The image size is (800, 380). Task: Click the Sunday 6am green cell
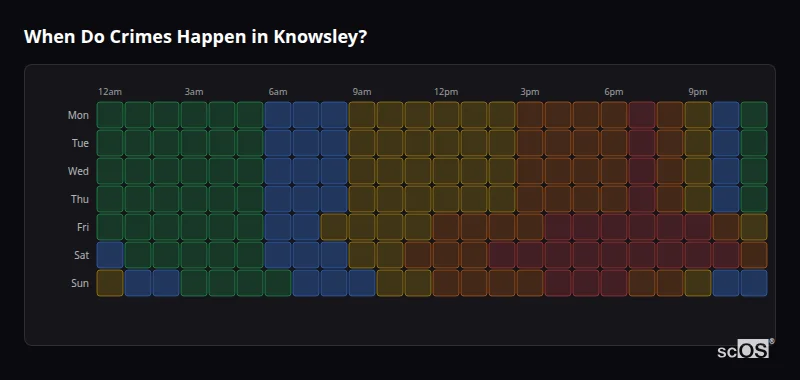pos(278,283)
